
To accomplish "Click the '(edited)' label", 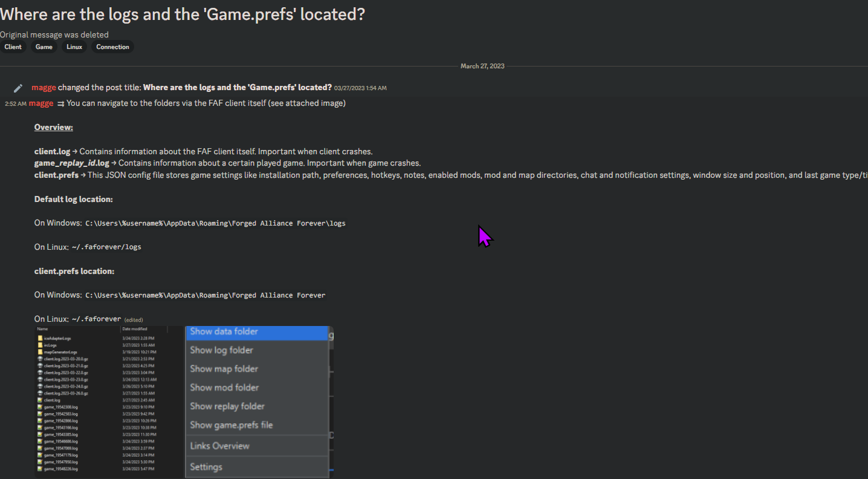I will pyautogui.click(x=134, y=319).
